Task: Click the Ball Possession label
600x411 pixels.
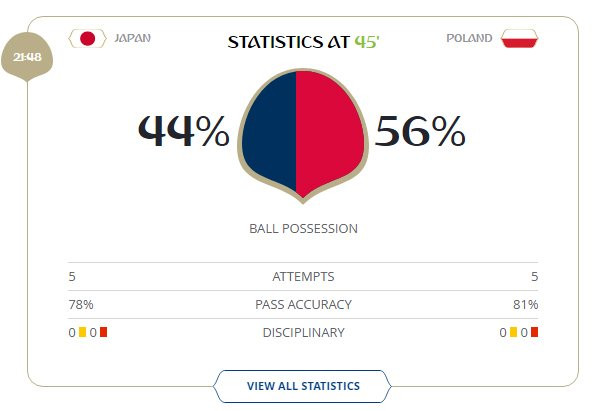Action: [x=303, y=229]
